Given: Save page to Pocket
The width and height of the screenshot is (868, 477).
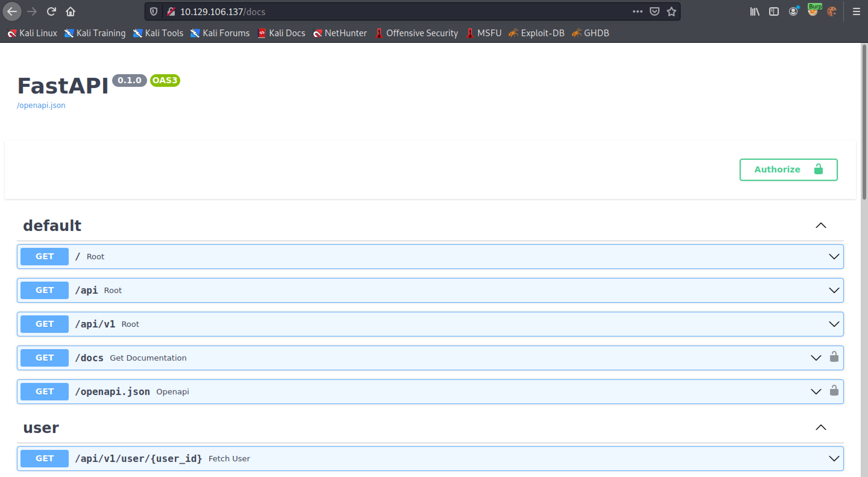Looking at the screenshot, I should tap(654, 12).
